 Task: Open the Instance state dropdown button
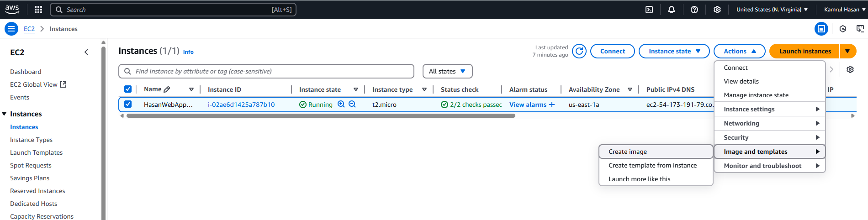coord(674,51)
